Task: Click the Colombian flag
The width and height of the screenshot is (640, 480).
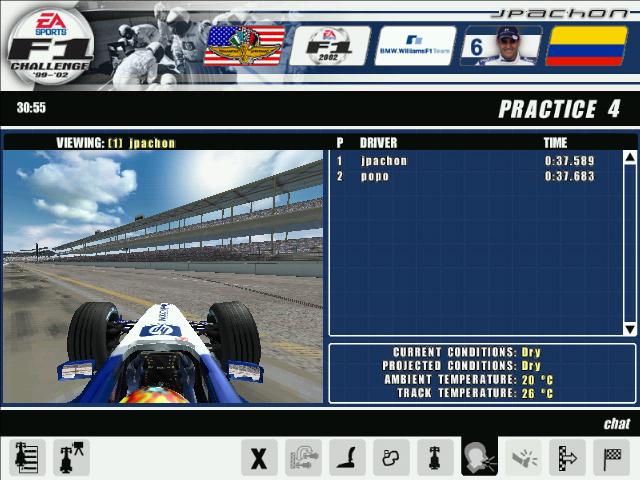Action: click(x=586, y=46)
